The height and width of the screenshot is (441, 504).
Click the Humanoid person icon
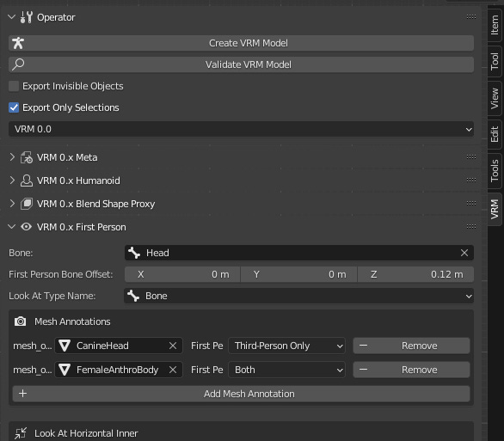click(27, 181)
